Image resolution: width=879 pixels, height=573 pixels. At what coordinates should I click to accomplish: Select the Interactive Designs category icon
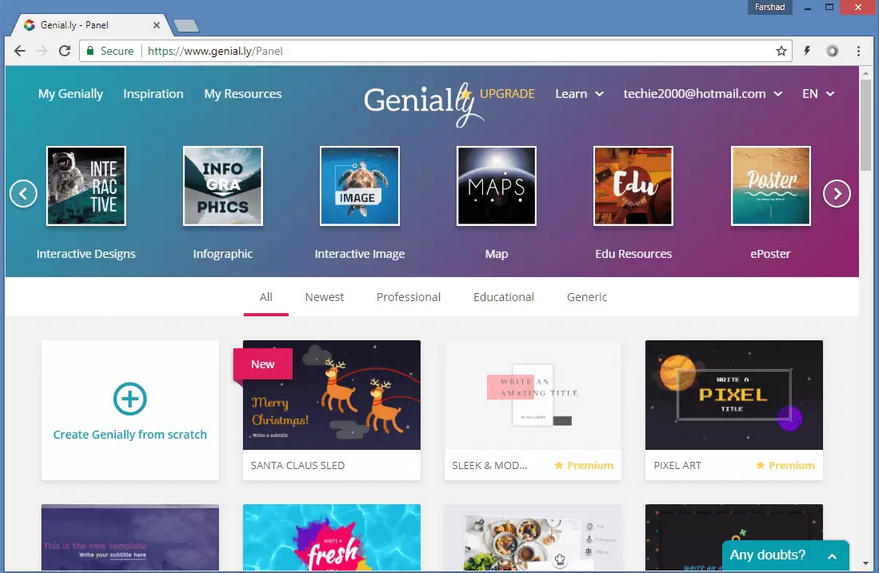pyautogui.click(x=86, y=186)
